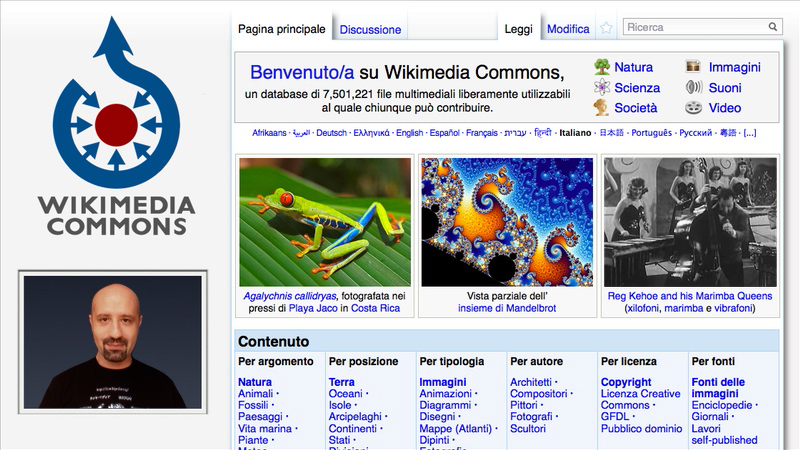Click the Natura tree icon

pos(602,67)
